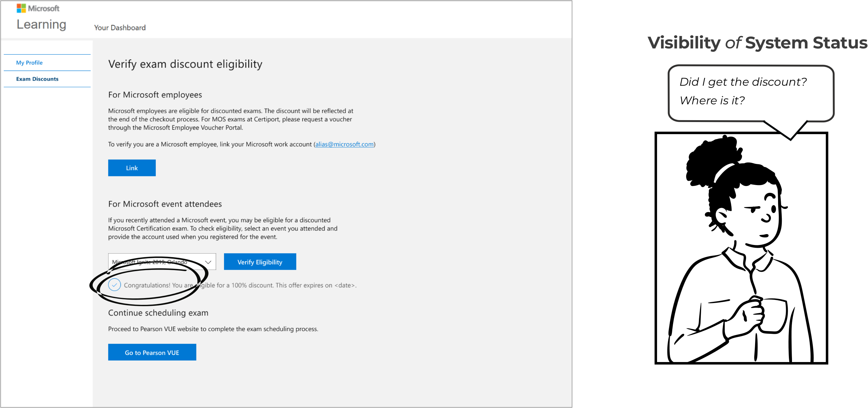Click the woman with mug illustration
This screenshot has height=408, width=868.
tap(741, 248)
